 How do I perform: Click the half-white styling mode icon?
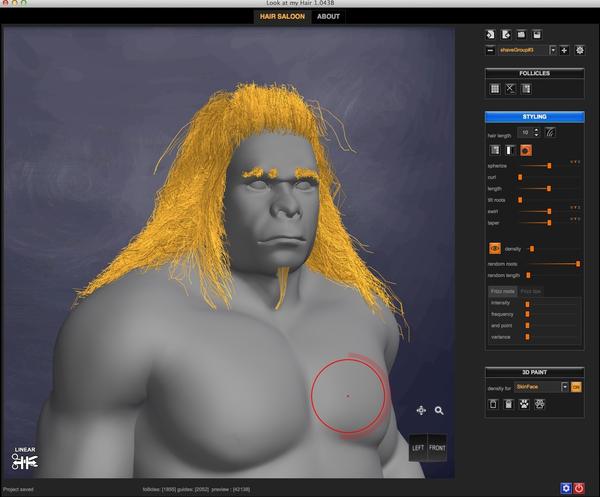pyautogui.click(x=510, y=150)
